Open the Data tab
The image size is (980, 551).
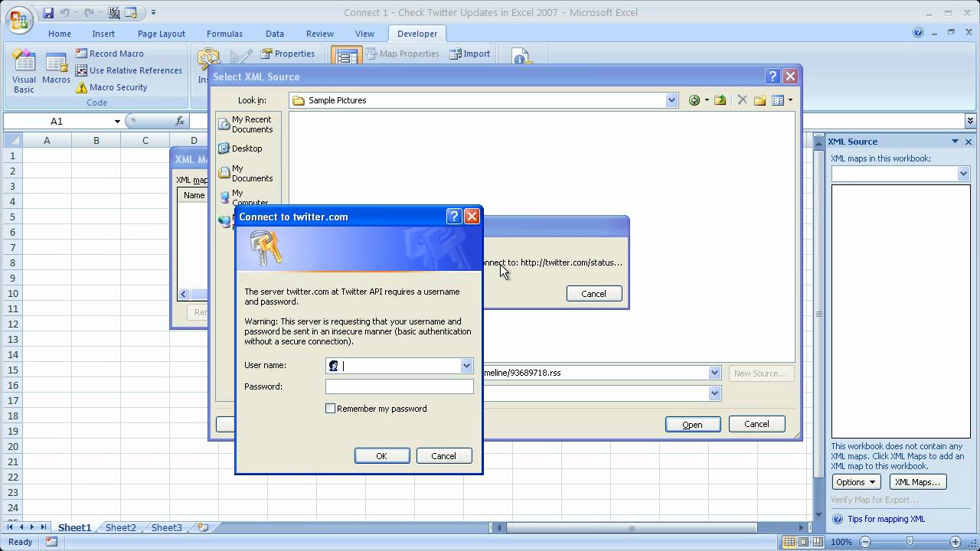(x=275, y=34)
